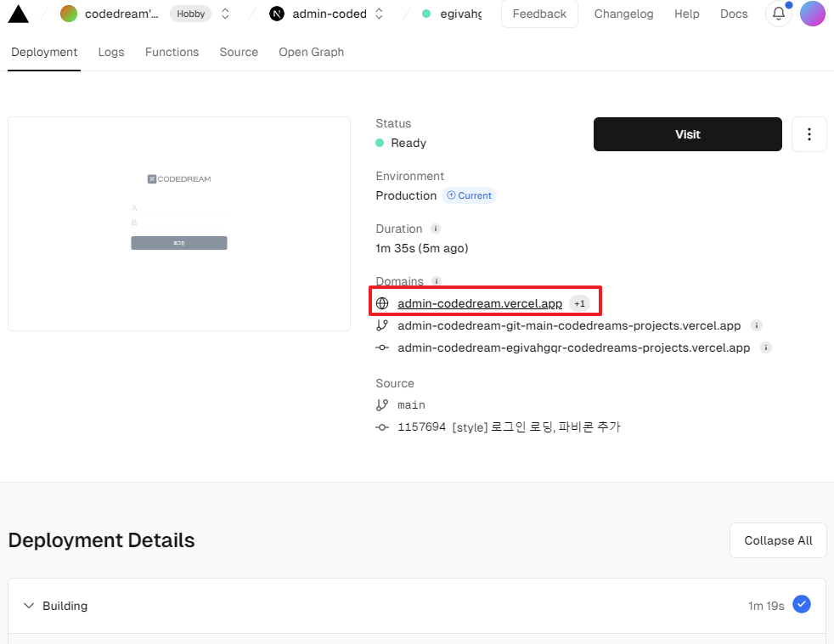The width and height of the screenshot is (834, 644).
Task: Click the info icon for git-main domain
Action: pos(757,325)
